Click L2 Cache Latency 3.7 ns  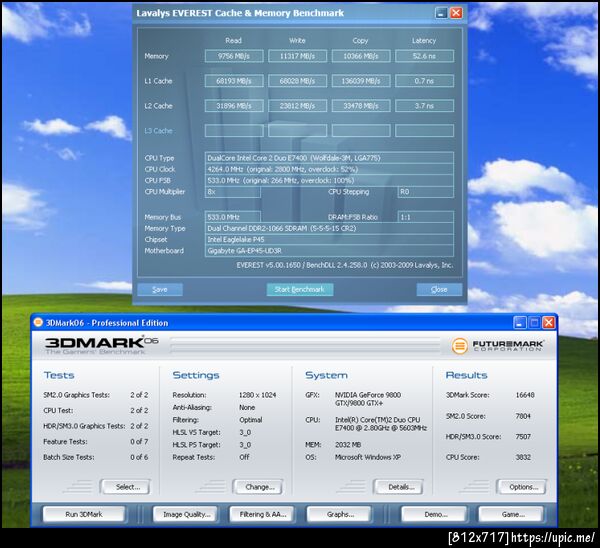[x=424, y=106]
